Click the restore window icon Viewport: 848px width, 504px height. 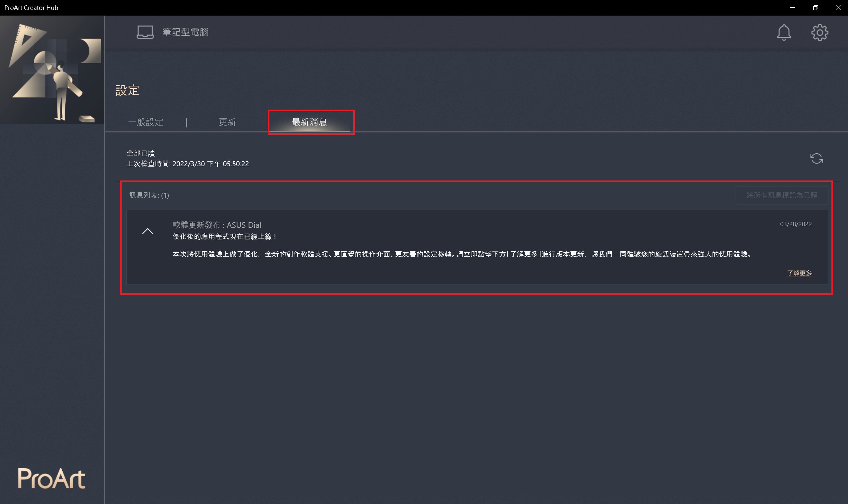816,8
